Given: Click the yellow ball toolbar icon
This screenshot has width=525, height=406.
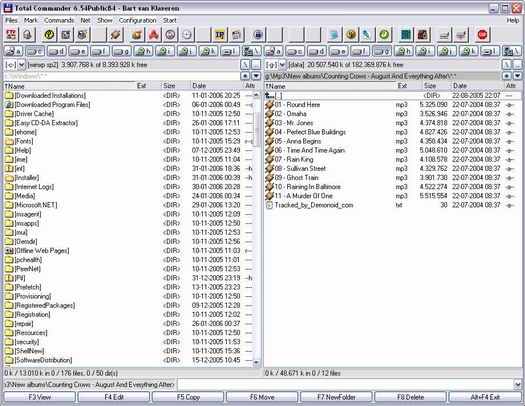Looking at the screenshot, I should 351,34.
